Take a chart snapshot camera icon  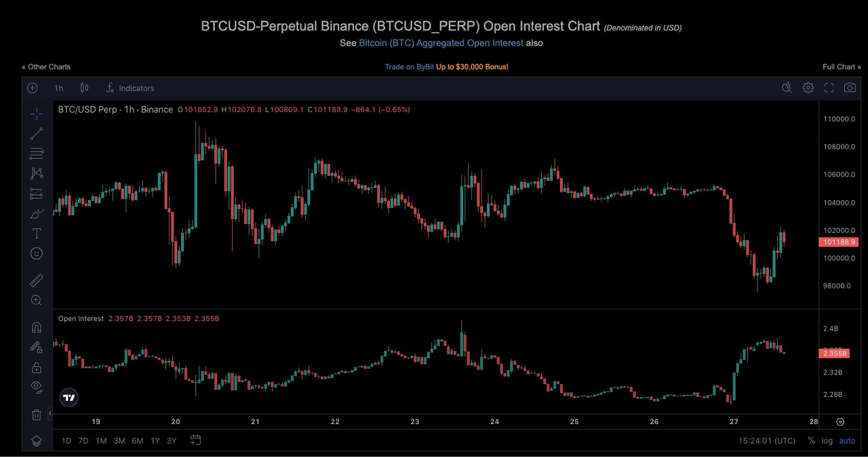point(850,88)
